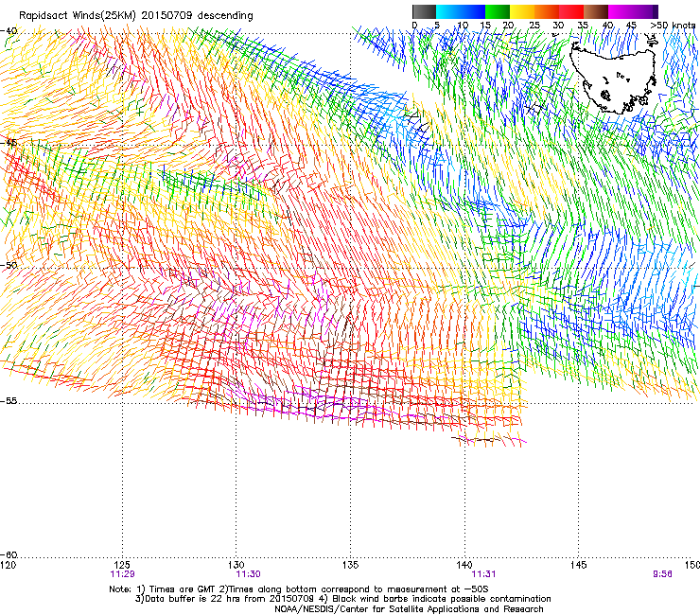Click the orange 25-30 knots legend swatch
Screen dimensions: 700x615
[x=547, y=11]
